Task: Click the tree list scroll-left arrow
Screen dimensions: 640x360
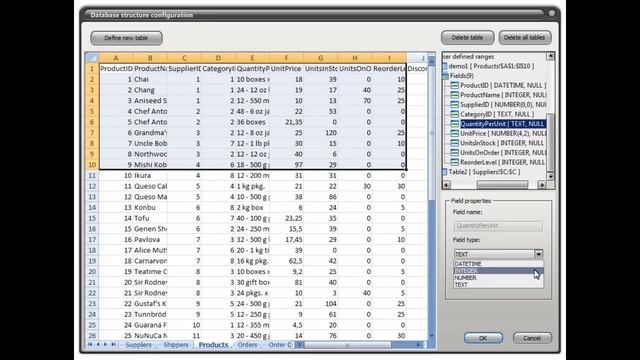Action: point(447,185)
